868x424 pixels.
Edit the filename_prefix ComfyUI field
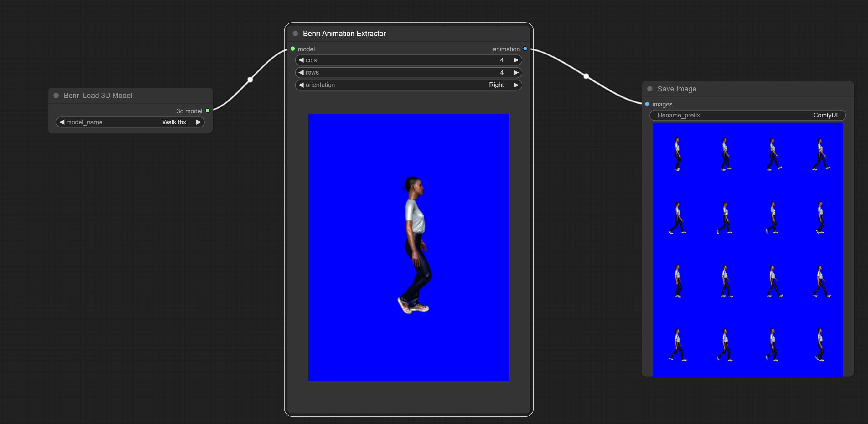pyautogui.click(x=747, y=115)
